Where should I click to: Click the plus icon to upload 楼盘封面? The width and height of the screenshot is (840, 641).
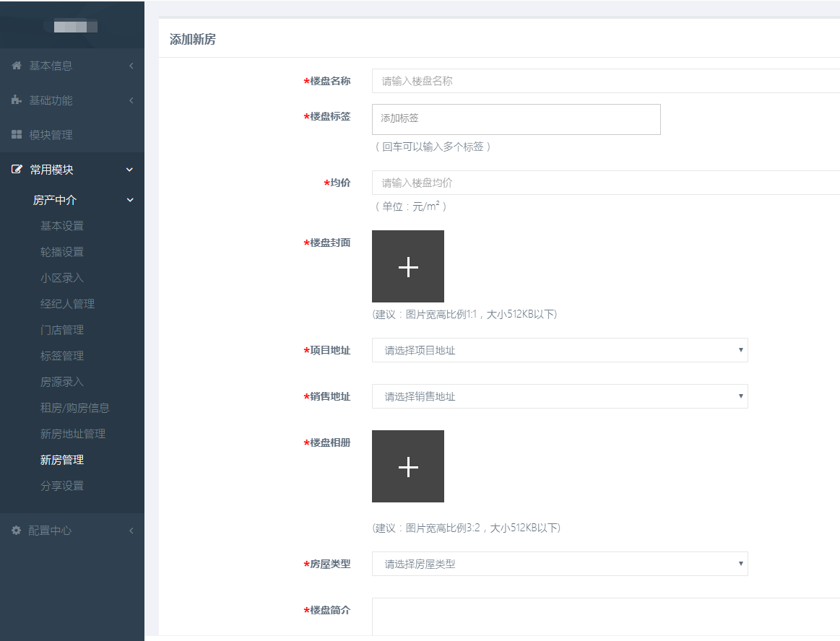408,266
